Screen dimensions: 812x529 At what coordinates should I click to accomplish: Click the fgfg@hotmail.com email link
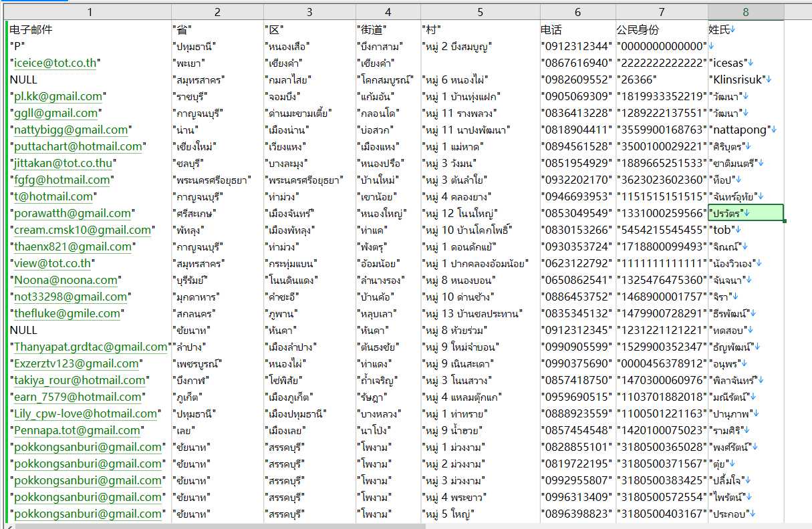62,180
